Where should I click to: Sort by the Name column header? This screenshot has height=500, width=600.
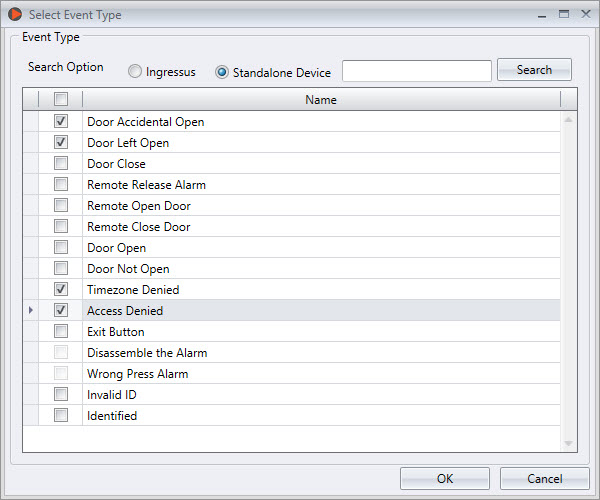[x=321, y=100]
